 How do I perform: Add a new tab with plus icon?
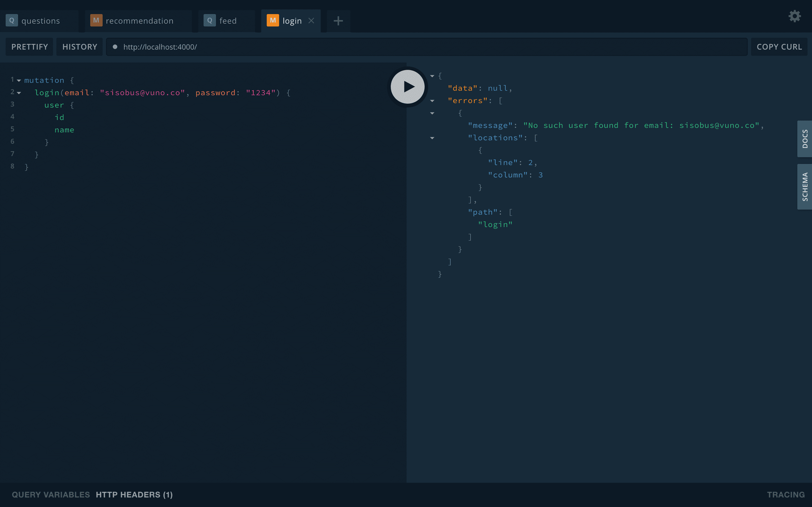(x=338, y=21)
